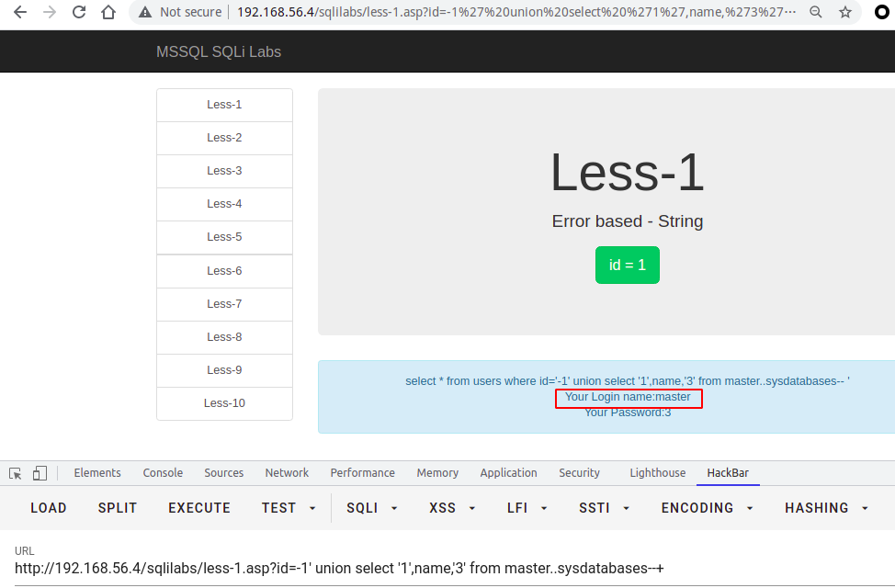895x588 pixels.
Task: Expand the HASHING dropdown
Action: pyautogui.click(x=827, y=508)
